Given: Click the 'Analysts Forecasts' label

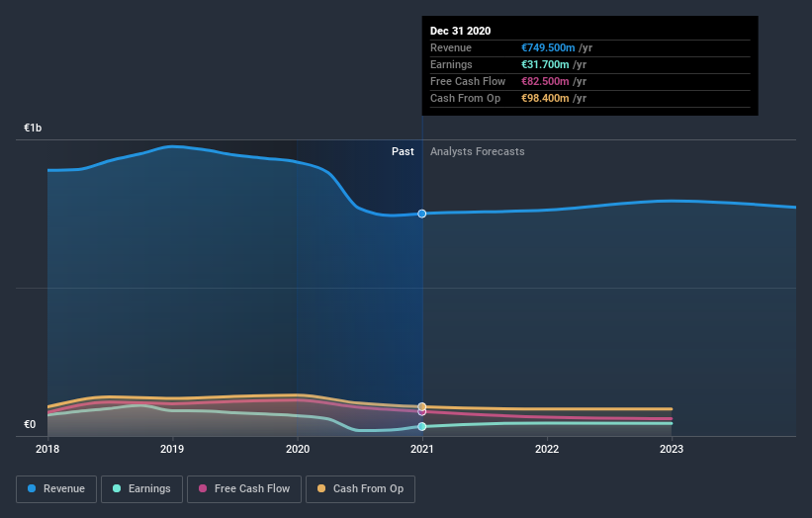Looking at the screenshot, I should point(478,151).
